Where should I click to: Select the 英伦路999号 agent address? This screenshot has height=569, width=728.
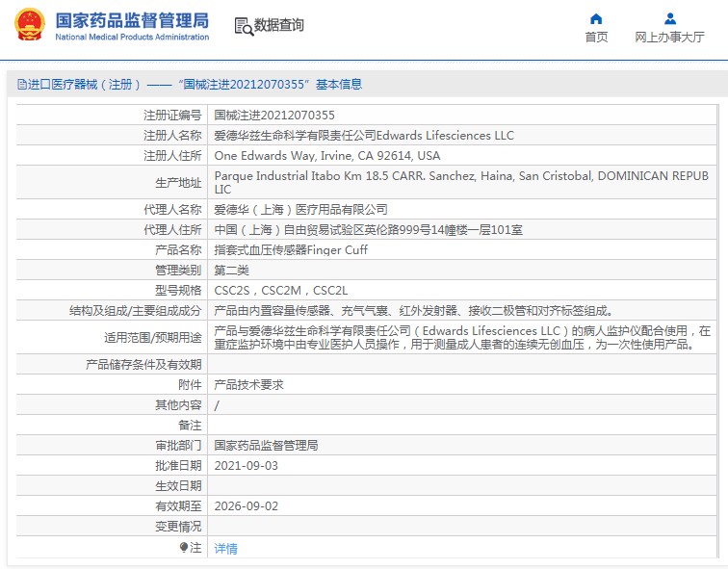(368, 230)
